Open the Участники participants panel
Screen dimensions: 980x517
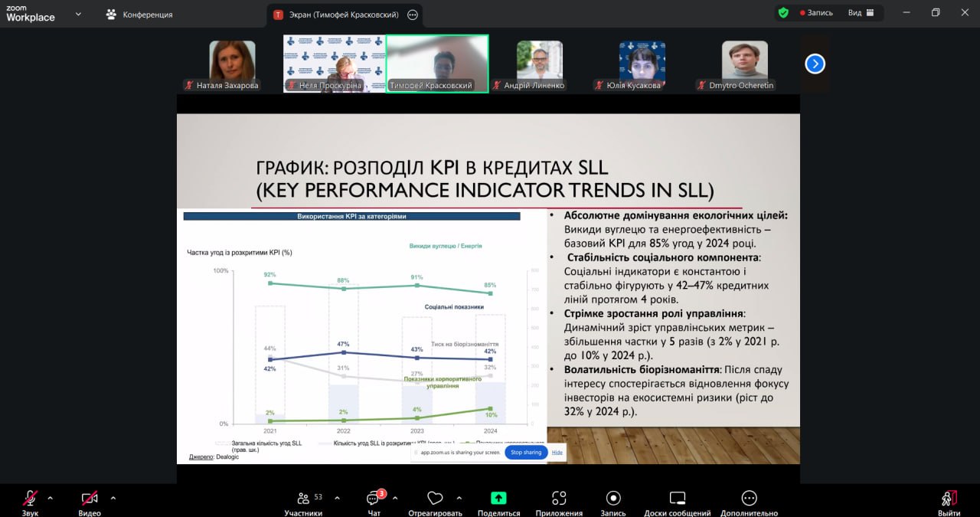tap(304, 499)
